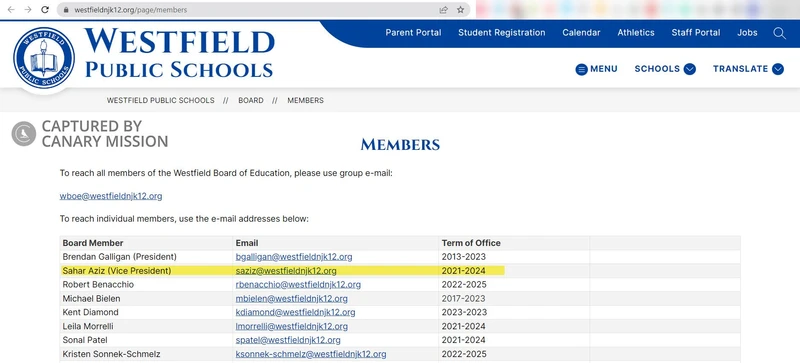This screenshot has height=363, width=800.
Task: Click the Members page heading
Action: (x=400, y=144)
